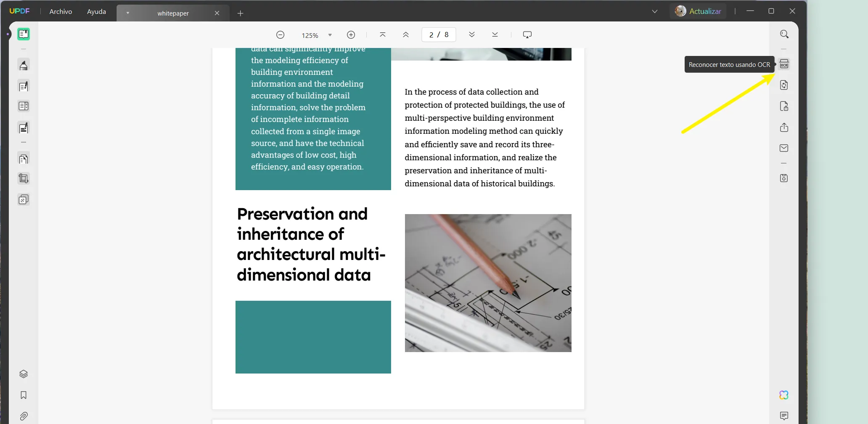Select the Comment highlighter tool
Viewport: 868px width, 424px height.
(24, 65)
